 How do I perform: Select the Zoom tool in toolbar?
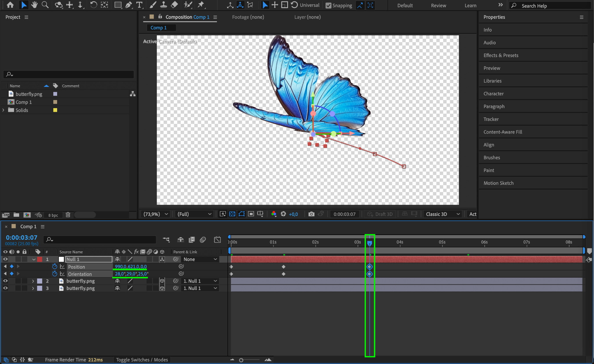point(45,5)
